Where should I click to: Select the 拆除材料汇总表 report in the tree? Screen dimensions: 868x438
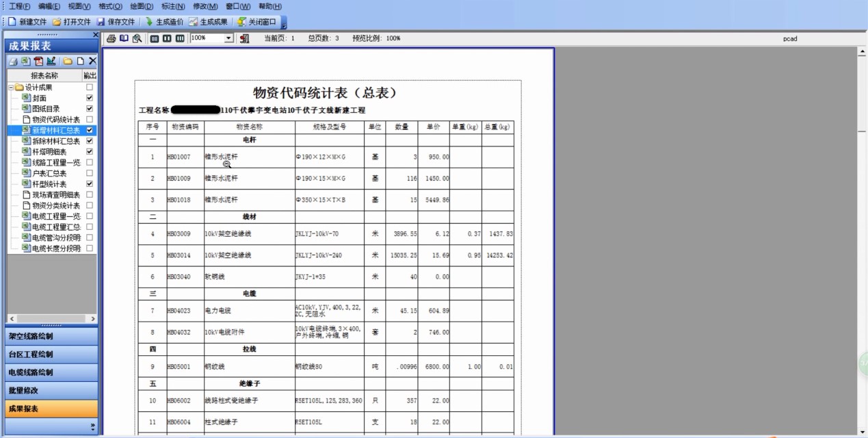(x=56, y=141)
